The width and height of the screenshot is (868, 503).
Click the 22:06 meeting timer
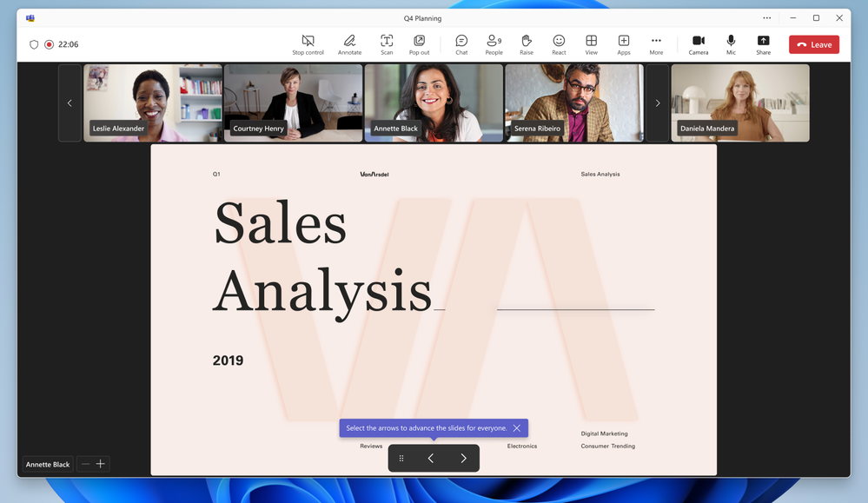pos(68,44)
